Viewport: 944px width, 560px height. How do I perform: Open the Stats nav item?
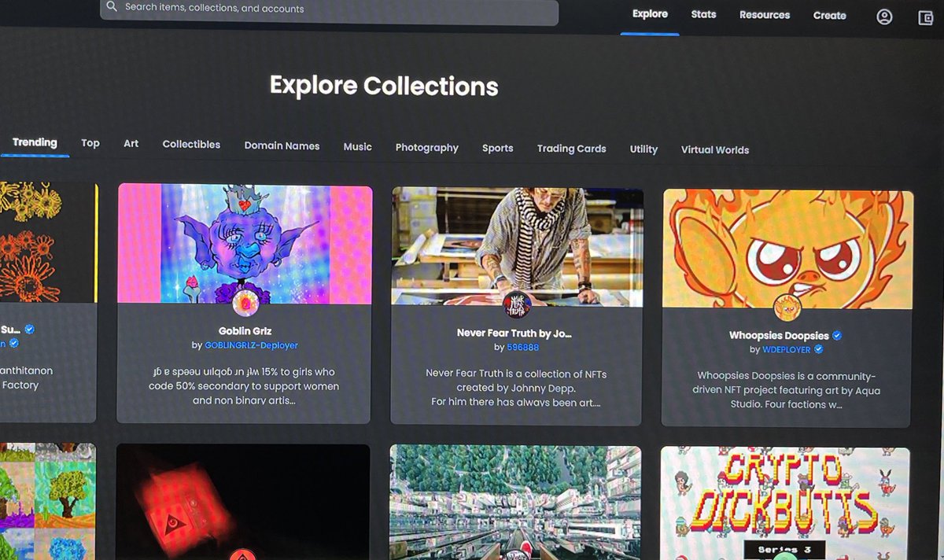click(x=703, y=14)
